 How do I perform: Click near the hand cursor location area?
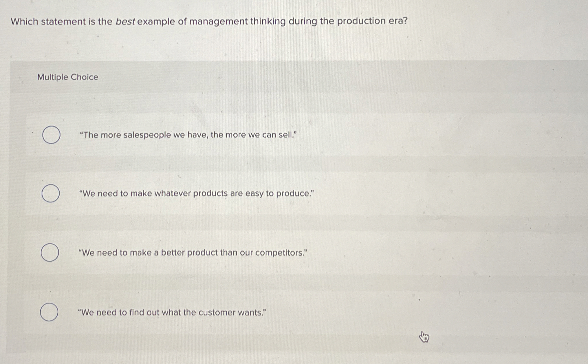click(x=424, y=337)
